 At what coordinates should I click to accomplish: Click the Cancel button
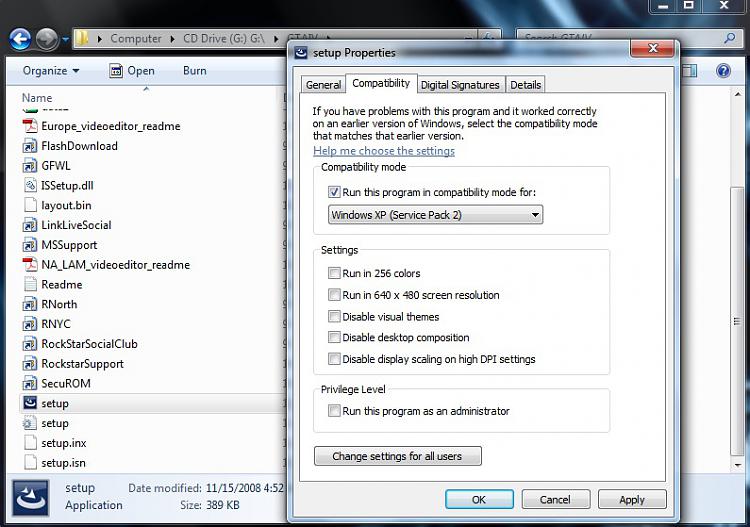556,499
